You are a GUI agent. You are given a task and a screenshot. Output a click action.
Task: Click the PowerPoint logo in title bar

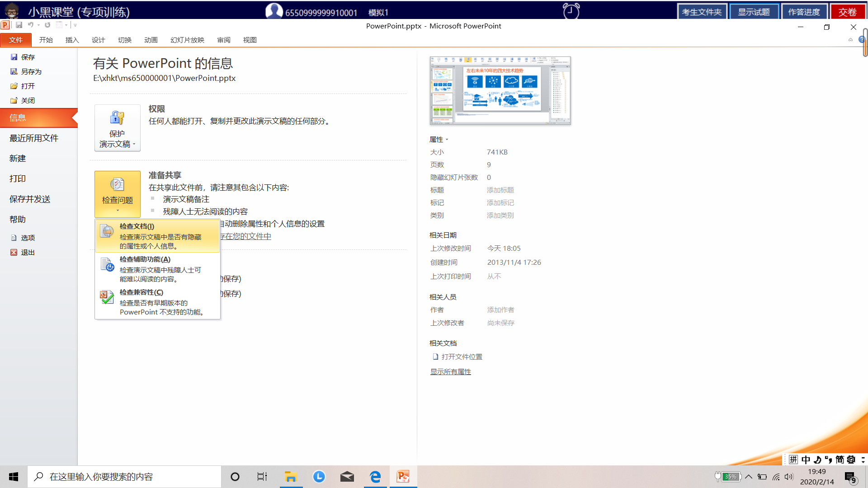[5, 25]
